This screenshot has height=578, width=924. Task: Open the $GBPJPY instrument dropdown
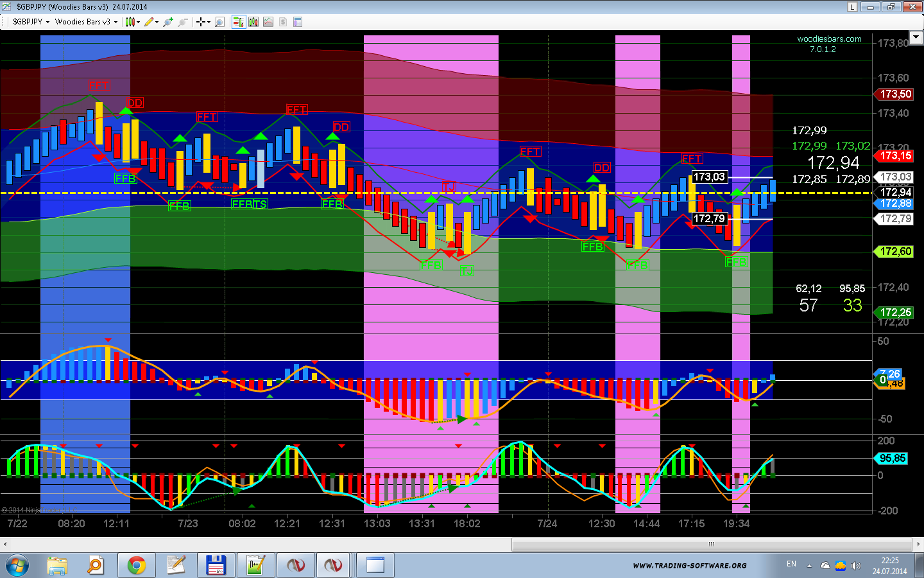[x=30, y=22]
